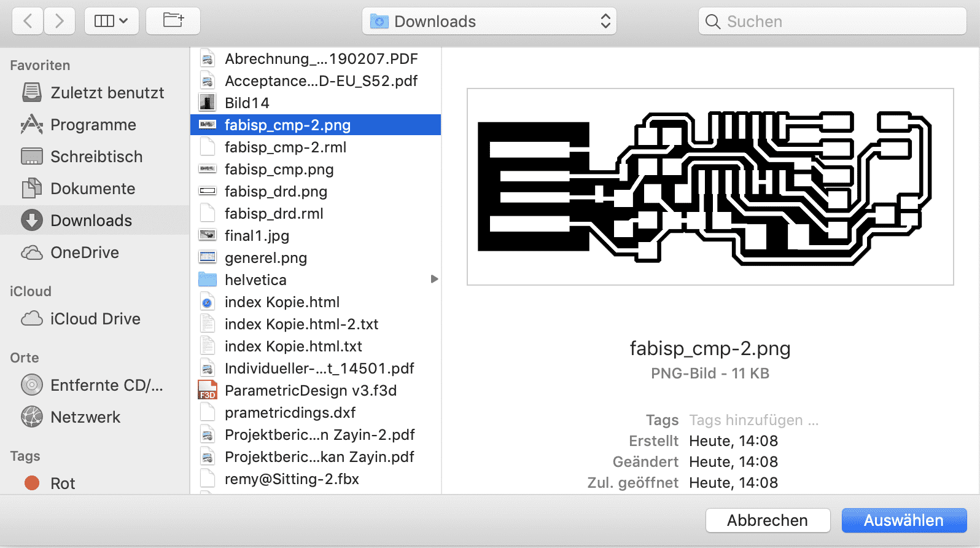Select the helvetica folder
The height and width of the screenshot is (548, 980).
click(x=316, y=280)
